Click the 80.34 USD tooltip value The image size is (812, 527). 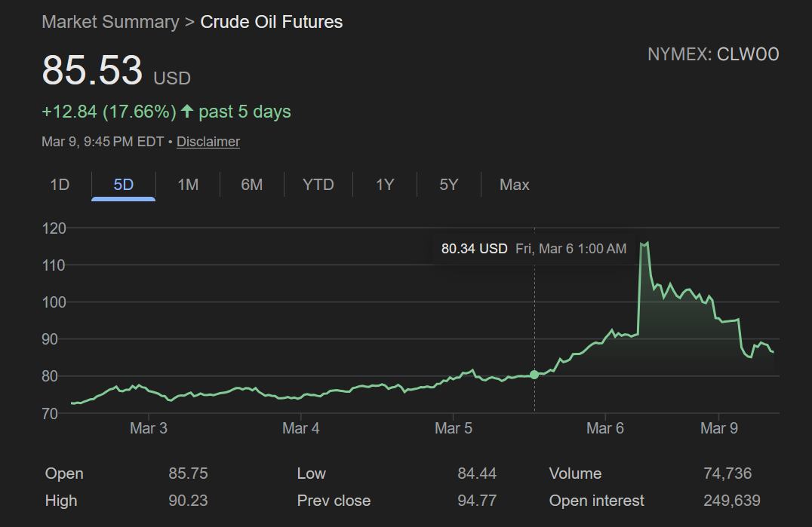(474, 249)
